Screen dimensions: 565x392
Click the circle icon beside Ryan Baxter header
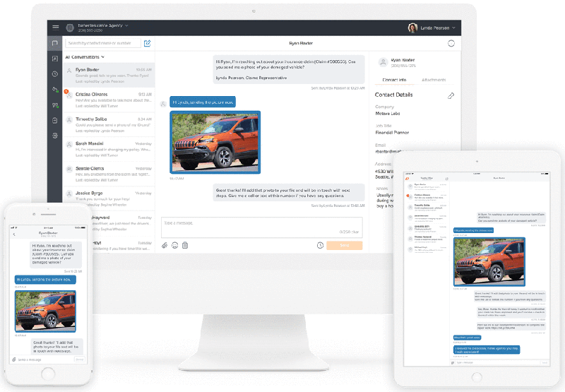451,43
